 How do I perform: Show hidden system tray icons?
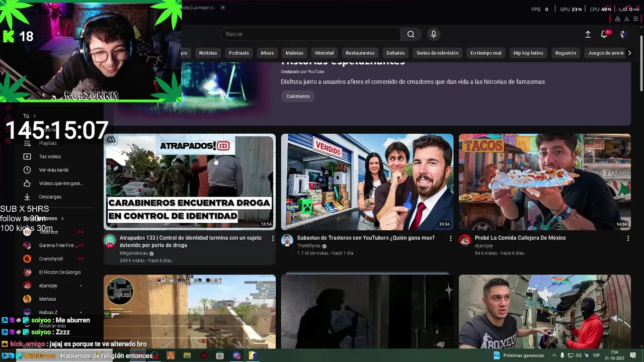click(554, 355)
